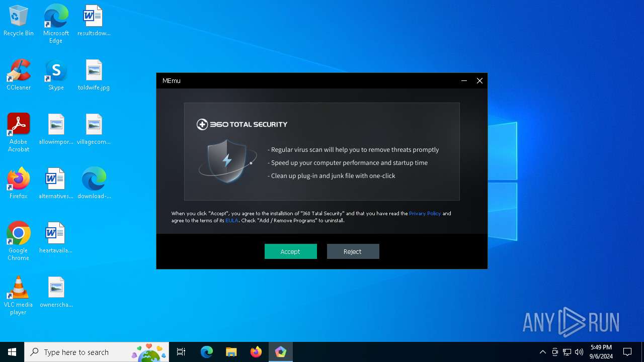Image resolution: width=644 pixels, height=362 pixels.
Task: Click "Clean up plug-in and junk file" text
Action: (332, 175)
